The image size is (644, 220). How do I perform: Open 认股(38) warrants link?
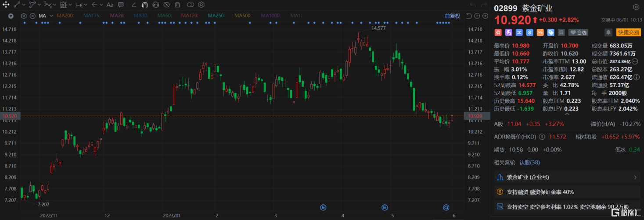click(530, 163)
